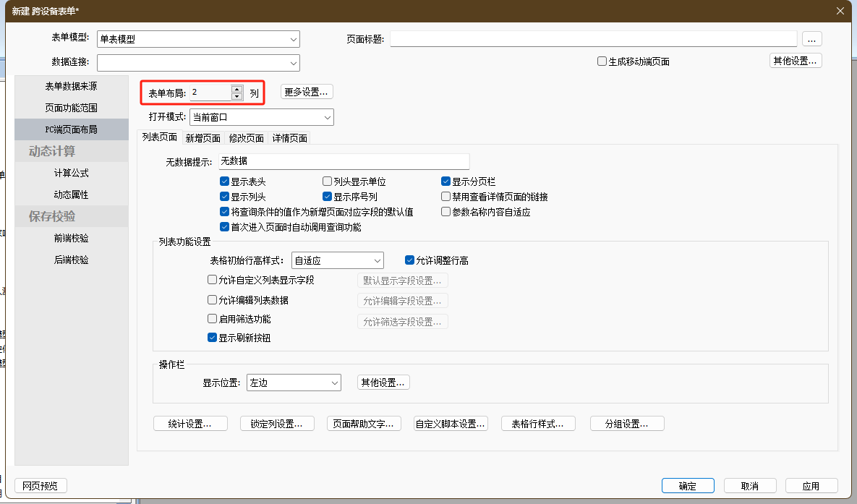This screenshot has height=504, width=857.
Task: Expand 表格初始行高样式 dropdown
Action: click(x=378, y=260)
